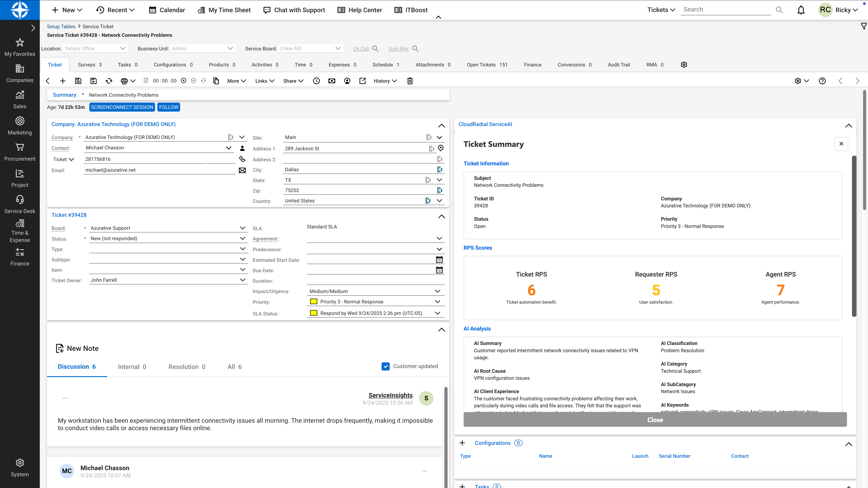Open the Status dropdown showing New (not responded)
The height and width of the screenshot is (488, 868).
click(243, 238)
